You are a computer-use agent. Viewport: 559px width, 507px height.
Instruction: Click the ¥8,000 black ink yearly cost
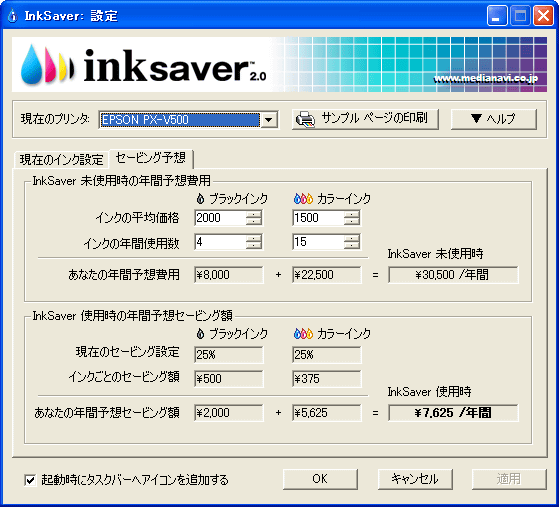229,275
